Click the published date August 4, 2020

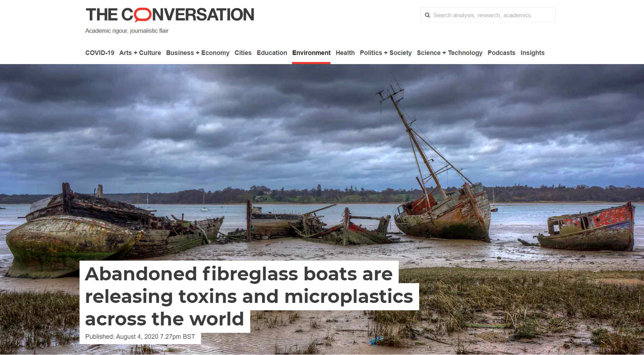(x=137, y=337)
